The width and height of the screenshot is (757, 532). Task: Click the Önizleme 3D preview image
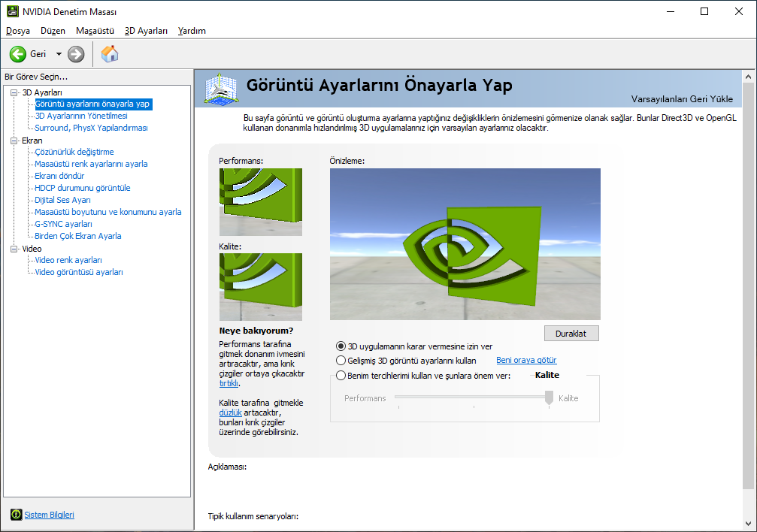tap(465, 243)
